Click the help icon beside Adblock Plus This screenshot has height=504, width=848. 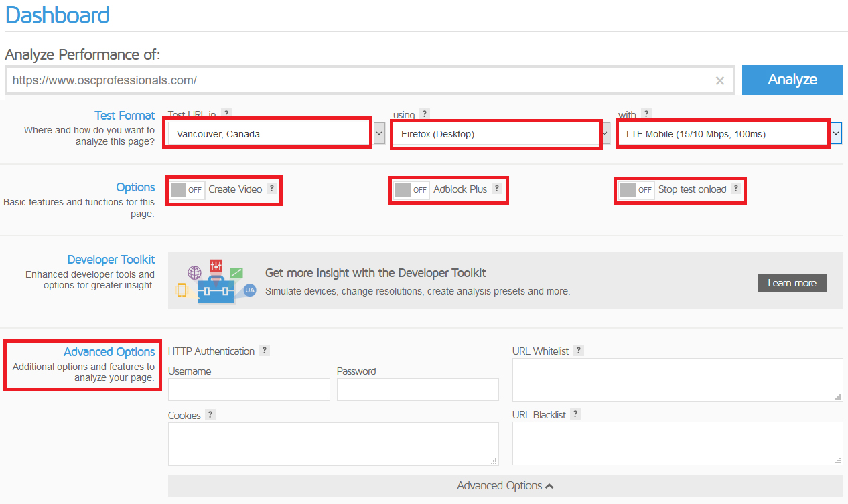pos(496,189)
